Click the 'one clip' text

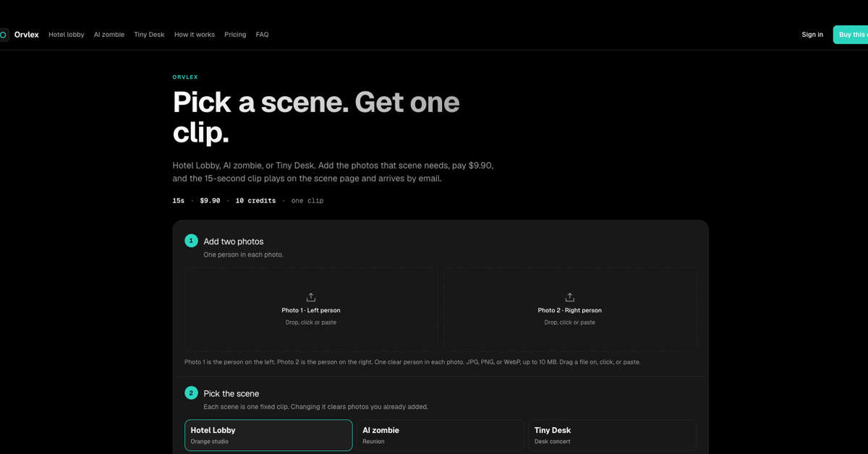307,201
